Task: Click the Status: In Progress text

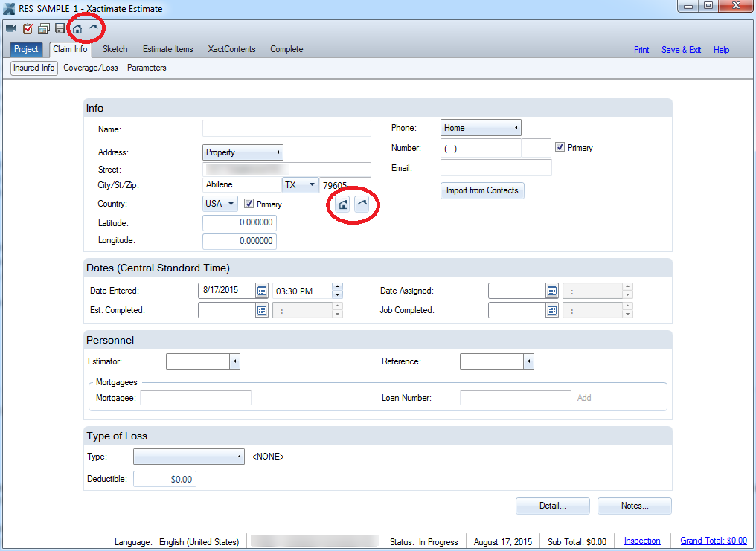Action: 424,542
